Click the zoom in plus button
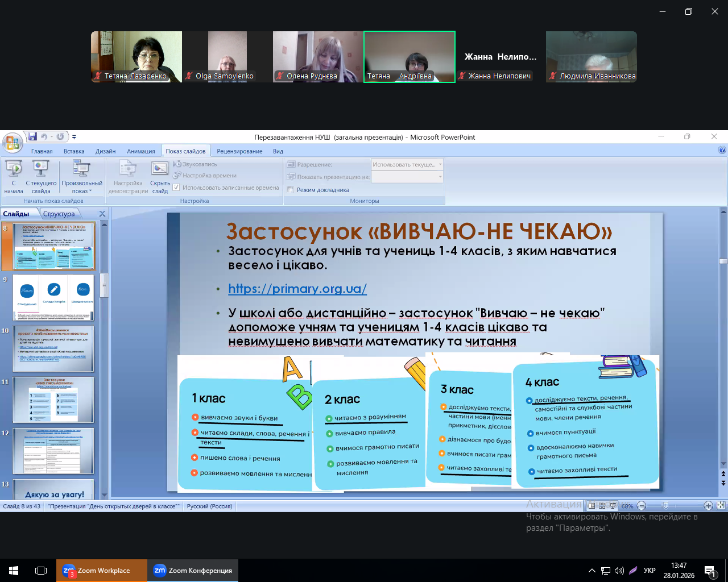Image resolution: width=728 pixels, height=582 pixels. [x=708, y=506]
